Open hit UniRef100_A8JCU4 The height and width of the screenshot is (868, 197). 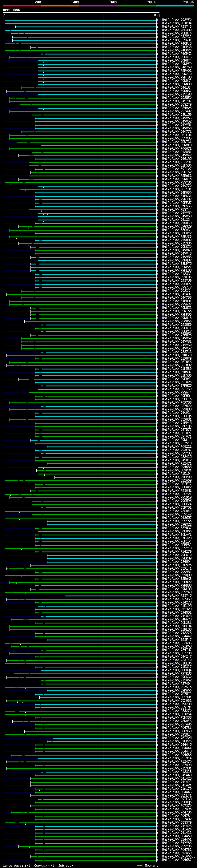tap(177, 24)
